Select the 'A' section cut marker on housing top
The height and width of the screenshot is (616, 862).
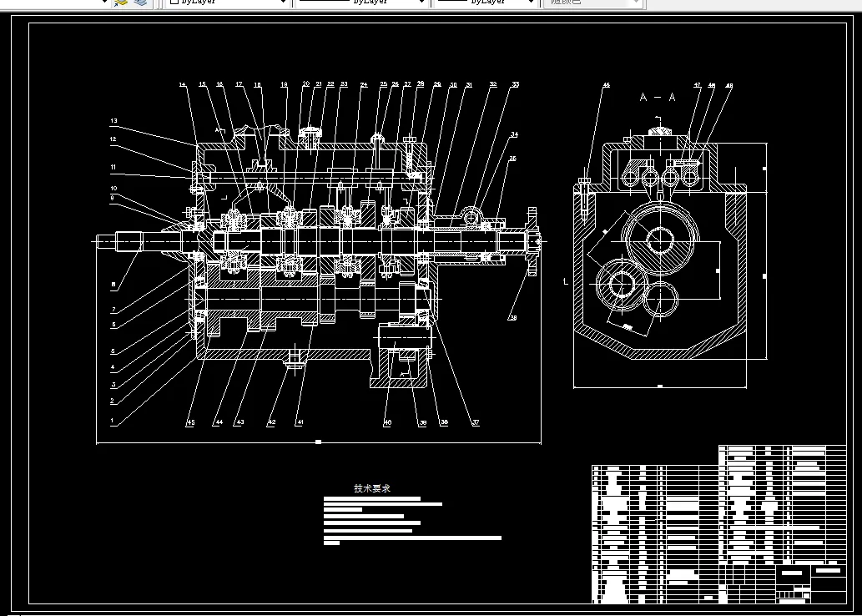(219, 131)
